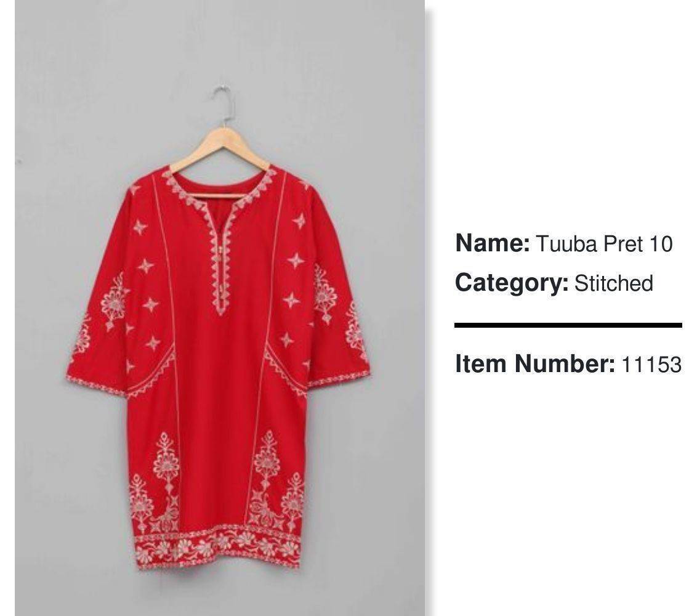The height and width of the screenshot is (616, 697).
Task: Click the product name Tuuba Pret 10
Action: pos(603,244)
